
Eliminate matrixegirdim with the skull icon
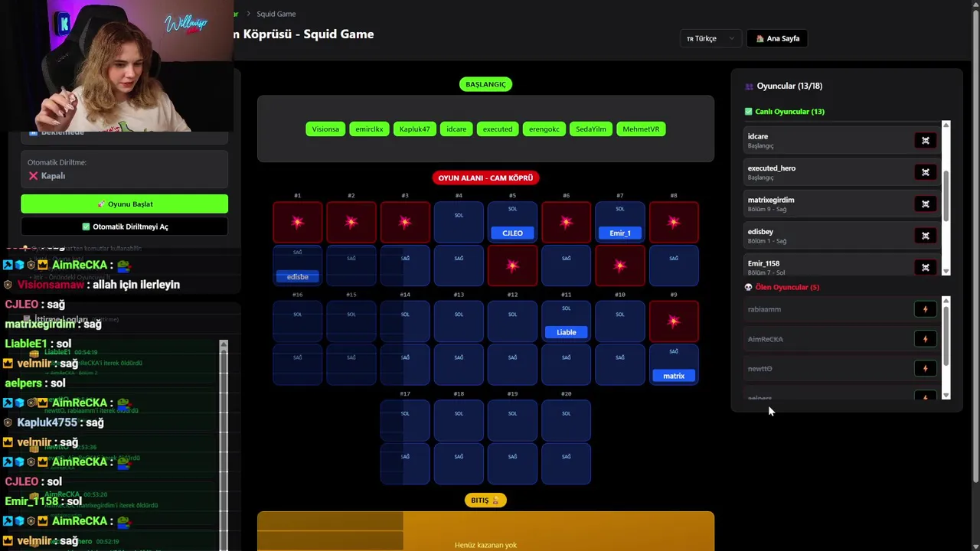(925, 204)
